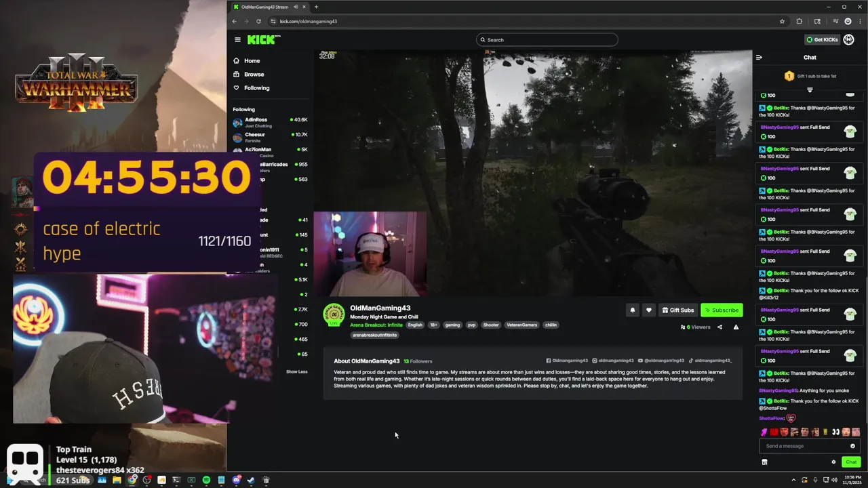Click the Kick search field
Image resolution: width=868 pixels, height=488 pixels.
[547, 40]
